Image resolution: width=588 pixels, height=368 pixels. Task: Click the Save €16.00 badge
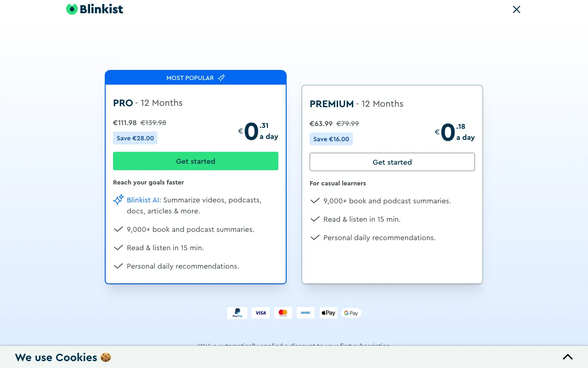click(x=331, y=139)
